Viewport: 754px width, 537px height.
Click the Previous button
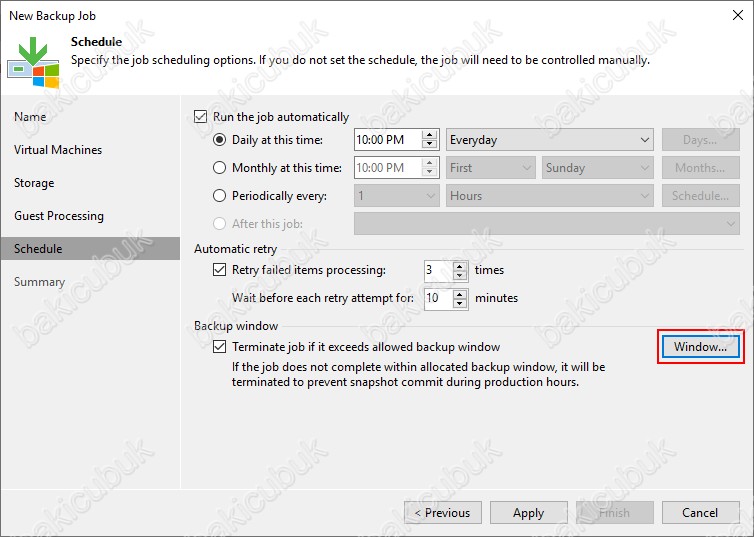click(x=443, y=512)
